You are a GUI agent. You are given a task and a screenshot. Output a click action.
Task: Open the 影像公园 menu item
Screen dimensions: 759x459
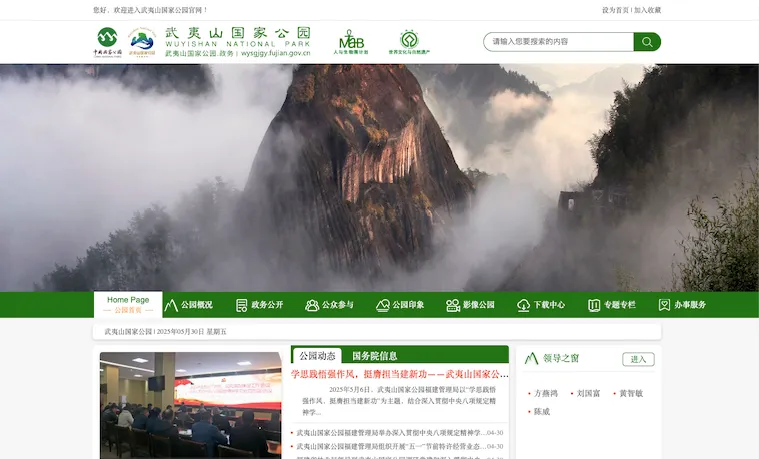click(x=471, y=305)
